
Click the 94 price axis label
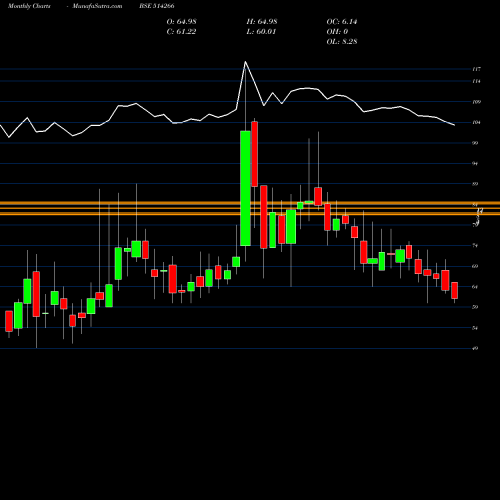[475, 163]
